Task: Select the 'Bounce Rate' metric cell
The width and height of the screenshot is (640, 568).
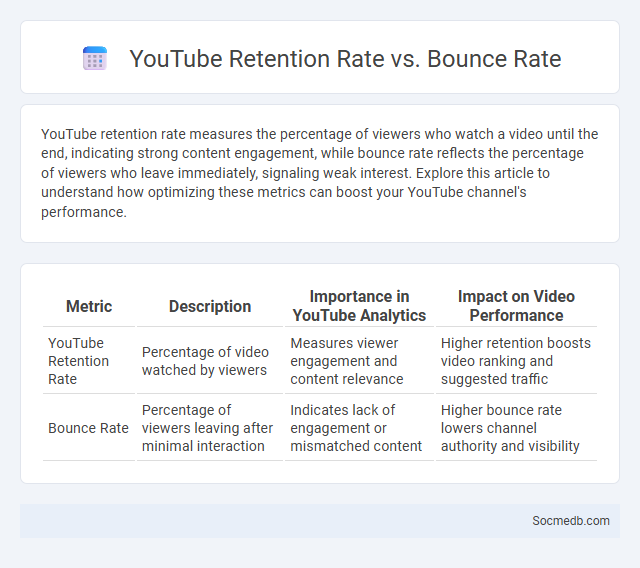Action: [89, 428]
